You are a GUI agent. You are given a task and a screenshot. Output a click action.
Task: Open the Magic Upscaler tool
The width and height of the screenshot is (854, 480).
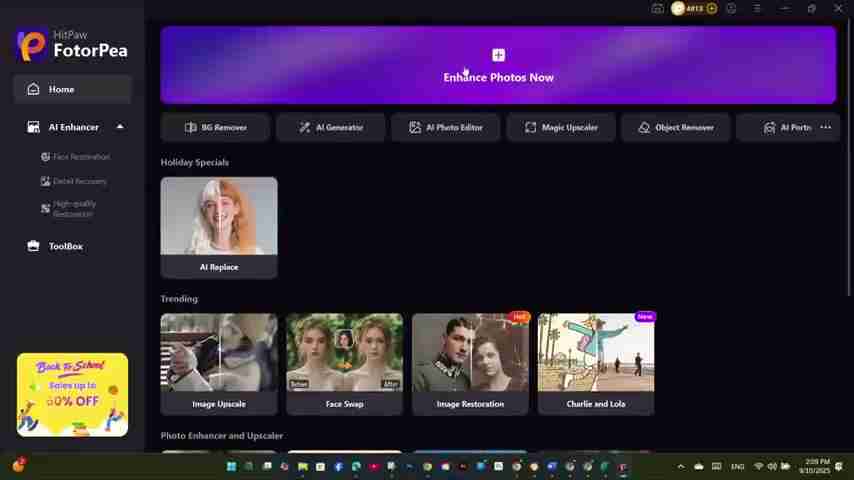pyautogui.click(x=561, y=127)
